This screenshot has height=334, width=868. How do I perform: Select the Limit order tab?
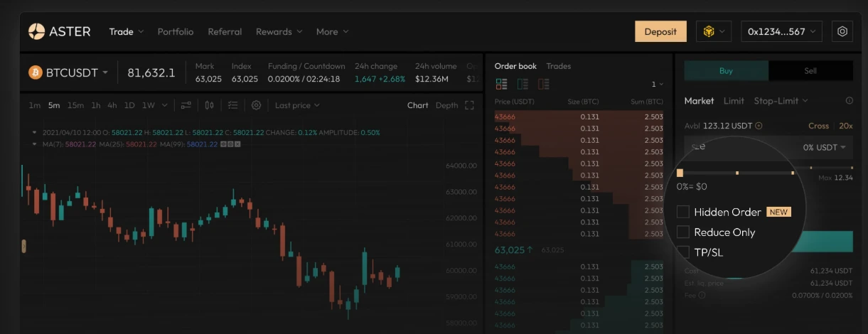[734, 101]
